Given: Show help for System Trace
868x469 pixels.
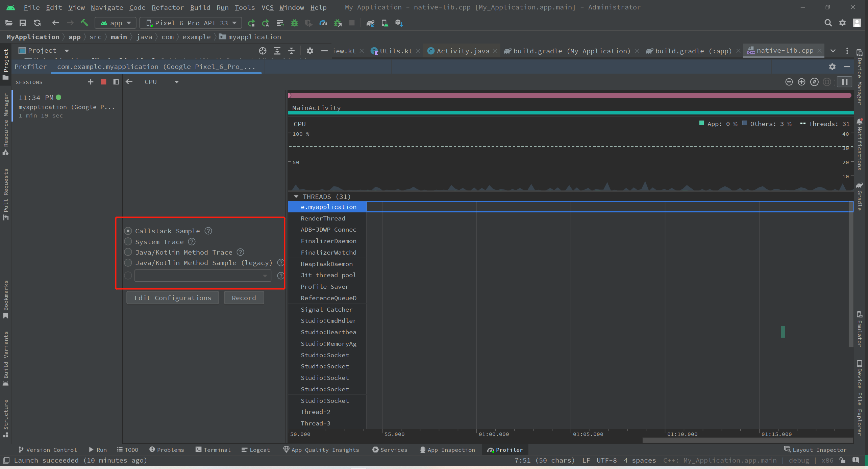Looking at the screenshot, I should tap(192, 242).
